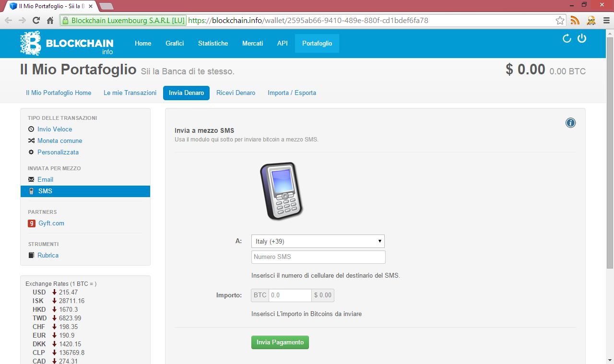Open Chrome's hamburger menu icon

pos(606,21)
